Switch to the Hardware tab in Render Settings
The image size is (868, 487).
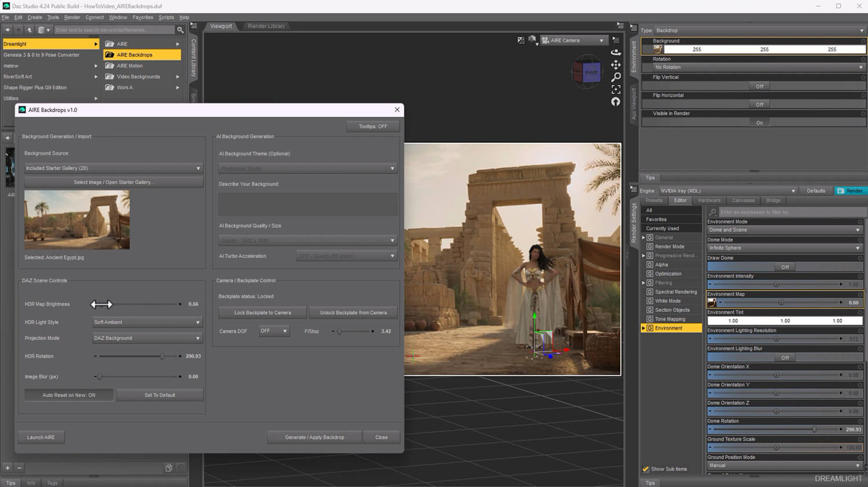709,201
